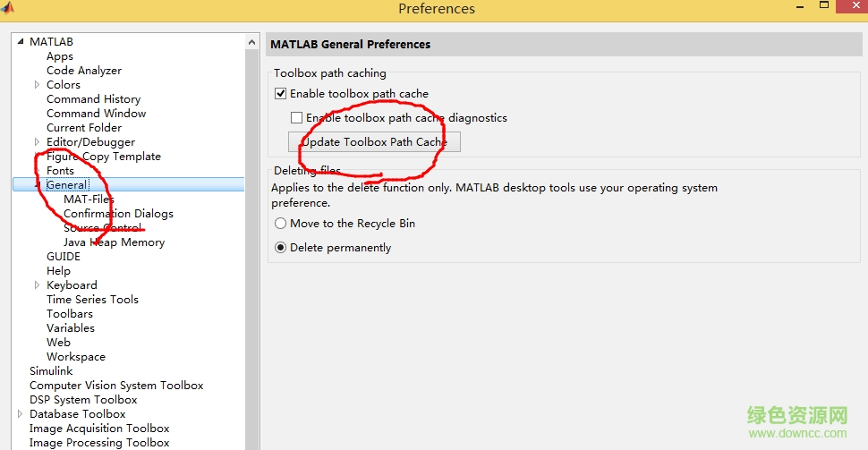Open Figure Copy Template preferences
Image resolution: width=868 pixels, height=450 pixels.
point(104,157)
